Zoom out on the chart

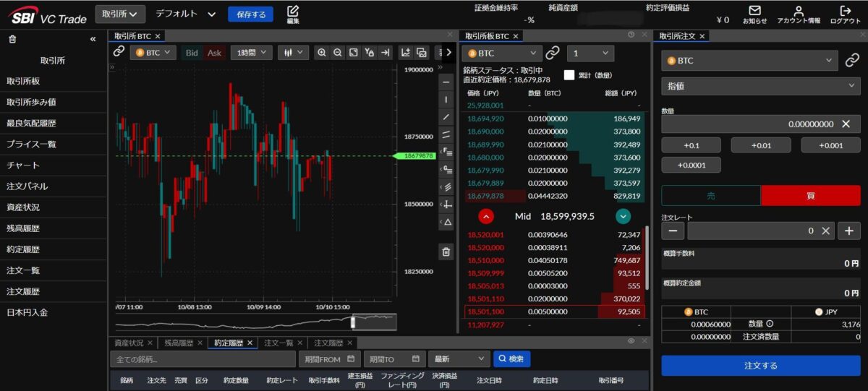pyautogui.click(x=338, y=53)
